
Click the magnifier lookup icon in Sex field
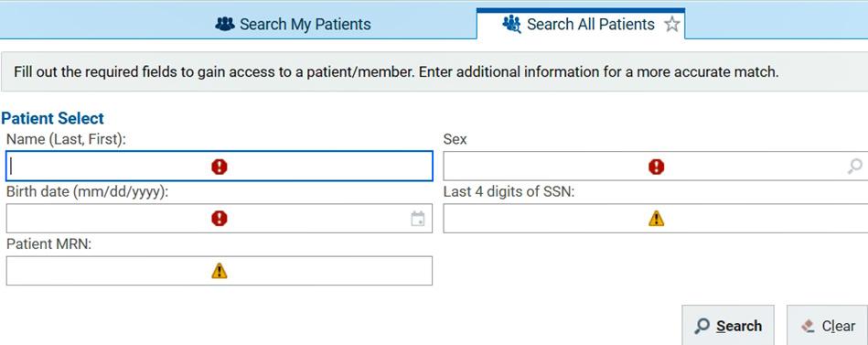pos(854,167)
